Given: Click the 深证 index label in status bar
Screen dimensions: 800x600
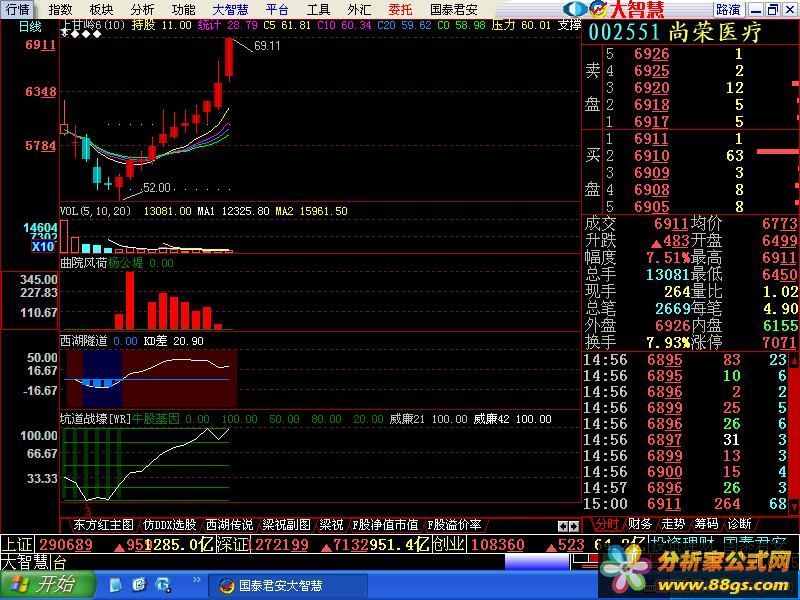Looking at the screenshot, I should (x=233, y=544).
